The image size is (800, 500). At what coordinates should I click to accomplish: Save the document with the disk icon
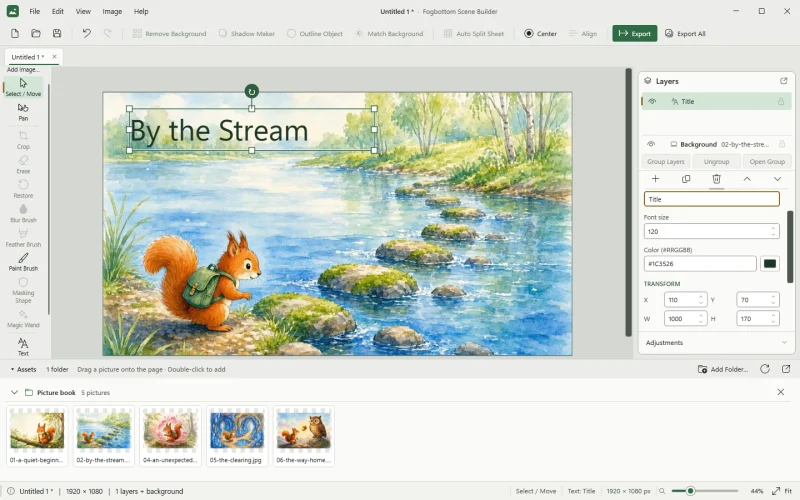click(57, 34)
